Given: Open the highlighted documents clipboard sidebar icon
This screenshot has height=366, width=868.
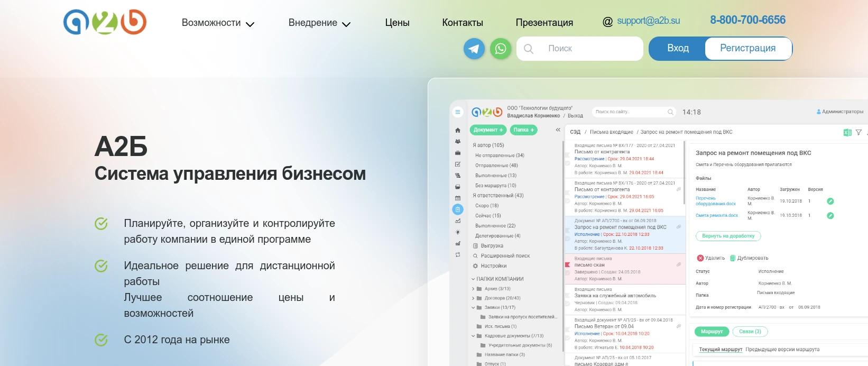Looking at the screenshot, I should 458,209.
